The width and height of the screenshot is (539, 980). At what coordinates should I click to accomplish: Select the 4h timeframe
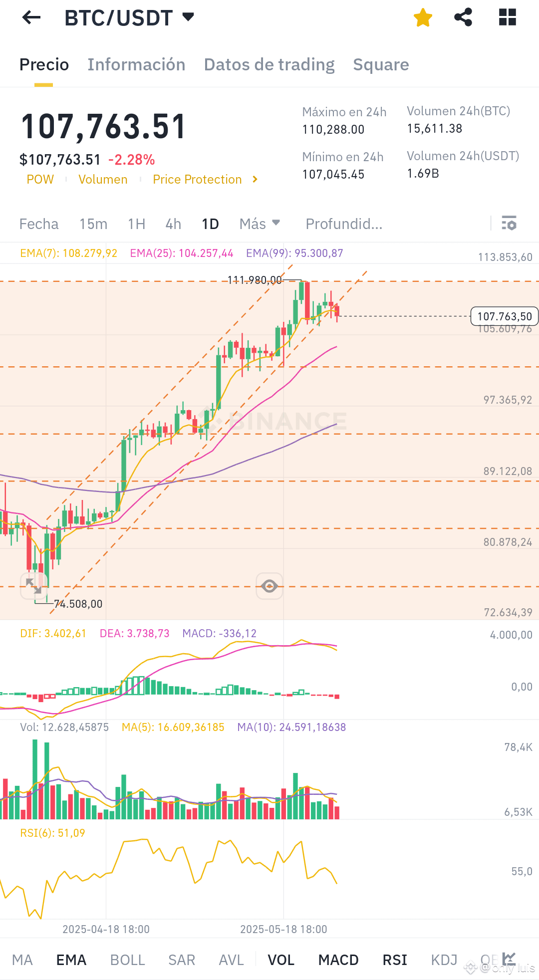pyautogui.click(x=173, y=224)
